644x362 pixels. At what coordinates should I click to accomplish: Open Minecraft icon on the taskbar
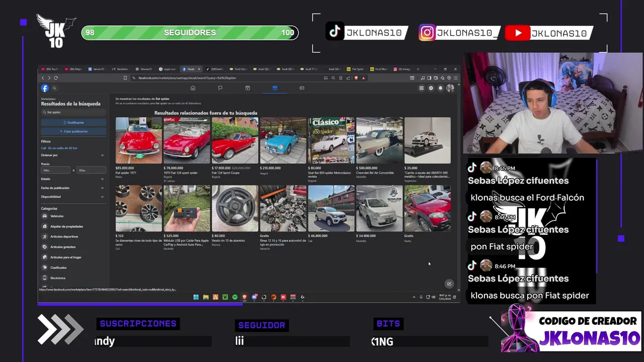pos(225,297)
